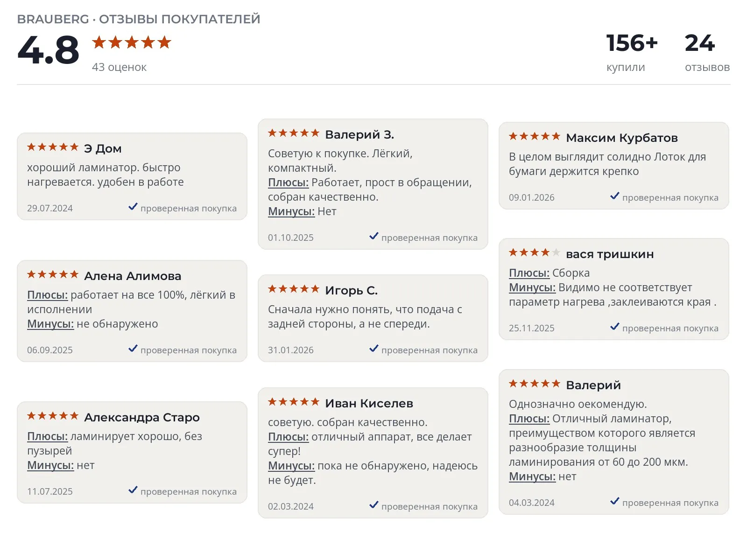The image size is (747, 560).
Task: Click verified purchase checkmark in Максим Курбатов review
Action: tap(615, 196)
